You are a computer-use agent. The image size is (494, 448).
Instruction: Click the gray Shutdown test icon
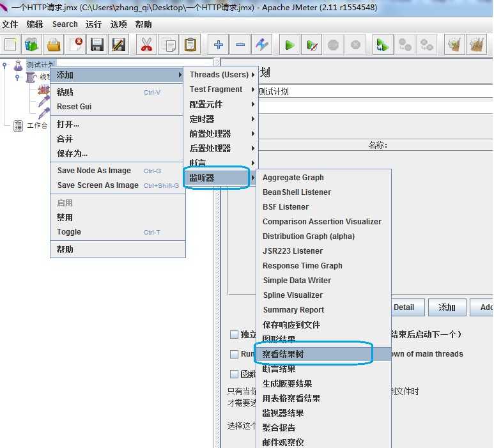click(x=355, y=45)
